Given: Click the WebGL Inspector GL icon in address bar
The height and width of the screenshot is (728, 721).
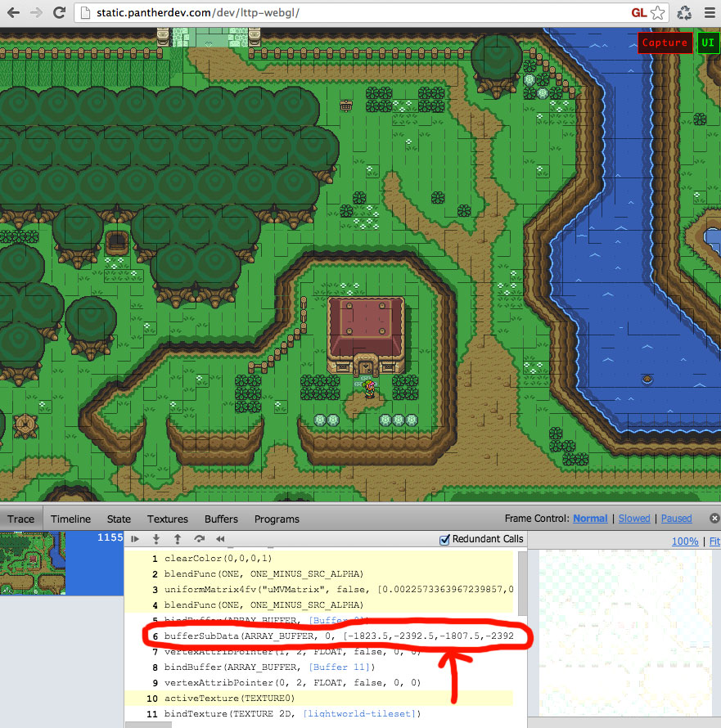Looking at the screenshot, I should (639, 13).
